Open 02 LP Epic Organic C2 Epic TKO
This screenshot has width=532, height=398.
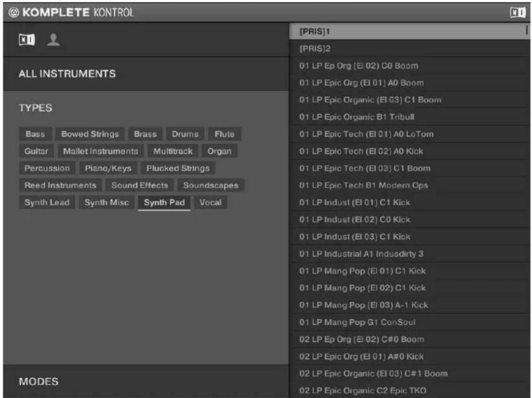pyautogui.click(x=409, y=390)
